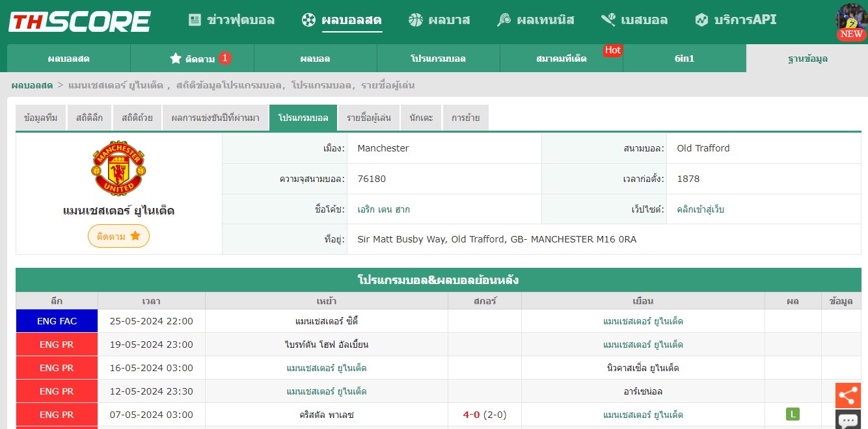
Task: Switch to สถิติถ้วย tab
Action: pyautogui.click(x=137, y=118)
